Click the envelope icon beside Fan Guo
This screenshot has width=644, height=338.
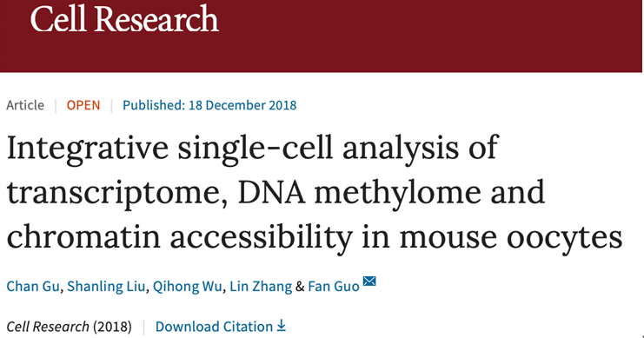369,281
